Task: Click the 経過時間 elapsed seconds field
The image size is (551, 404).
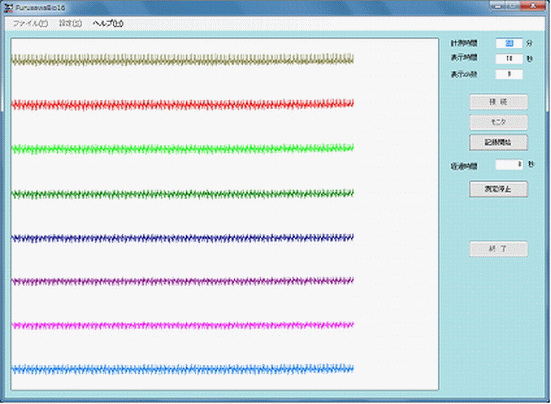Action: point(509,164)
